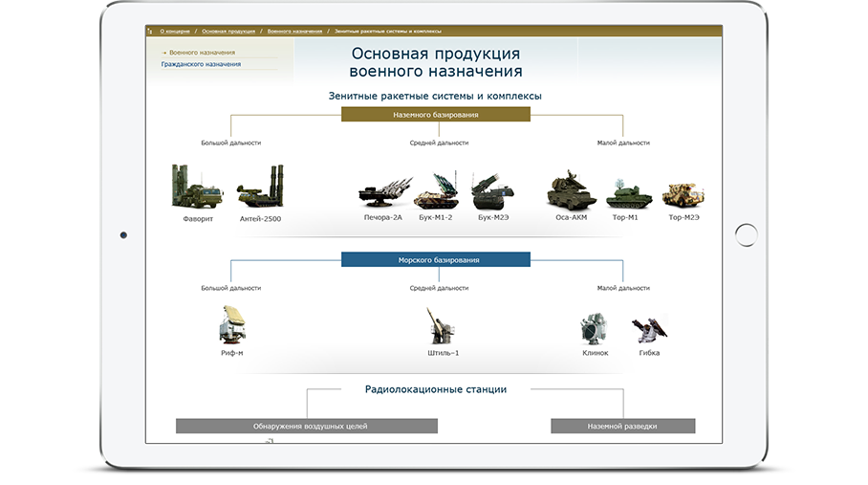Select the Печора-2А system picture
Viewport: 868px width, 485px height.
(385, 192)
